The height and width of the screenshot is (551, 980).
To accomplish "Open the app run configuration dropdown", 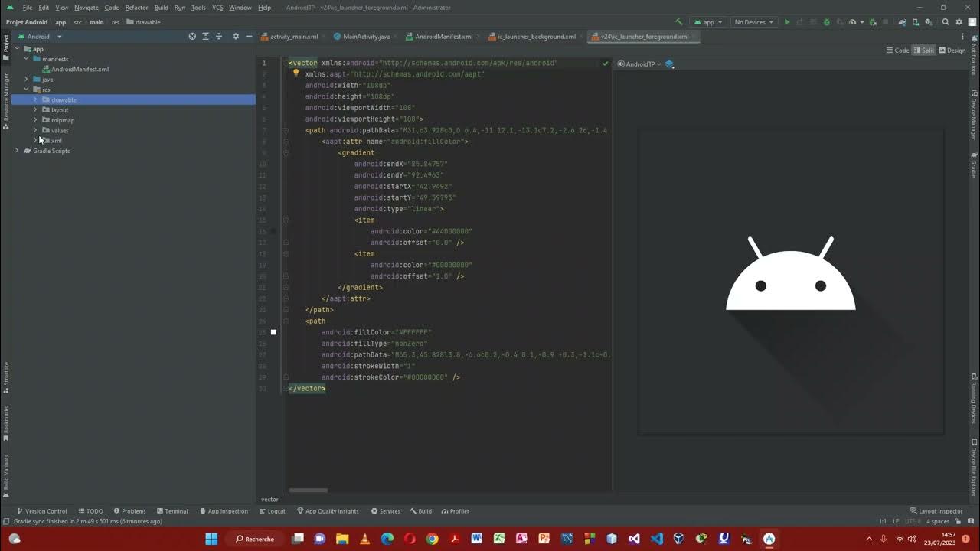I will coord(708,22).
